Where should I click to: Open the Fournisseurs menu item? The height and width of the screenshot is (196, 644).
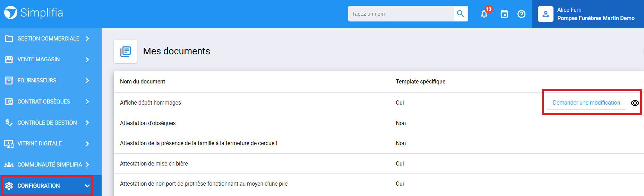[x=37, y=81]
